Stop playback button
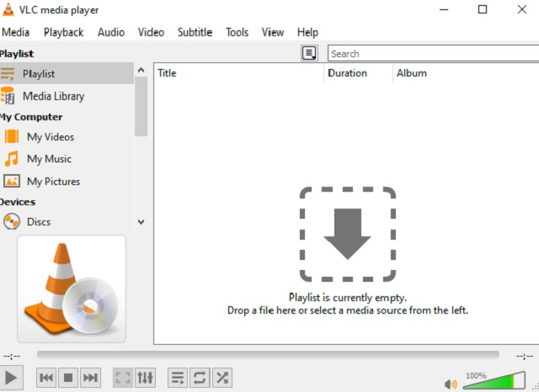 (x=68, y=378)
